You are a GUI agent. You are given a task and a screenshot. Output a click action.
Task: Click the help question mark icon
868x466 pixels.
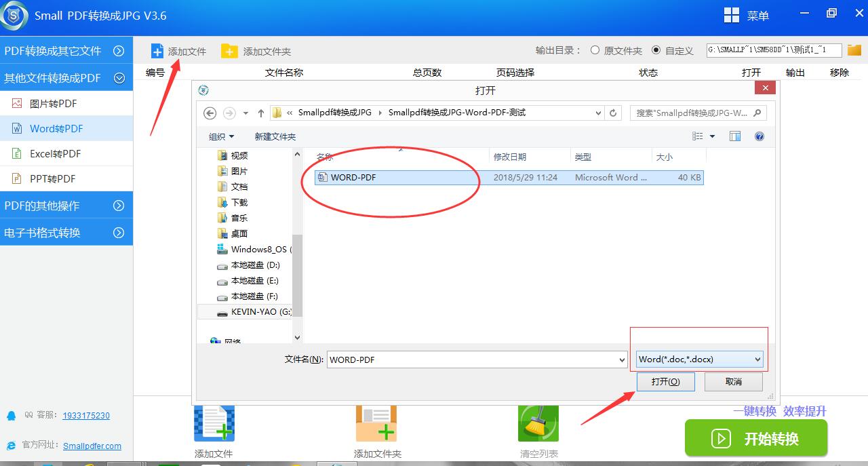tap(759, 136)
